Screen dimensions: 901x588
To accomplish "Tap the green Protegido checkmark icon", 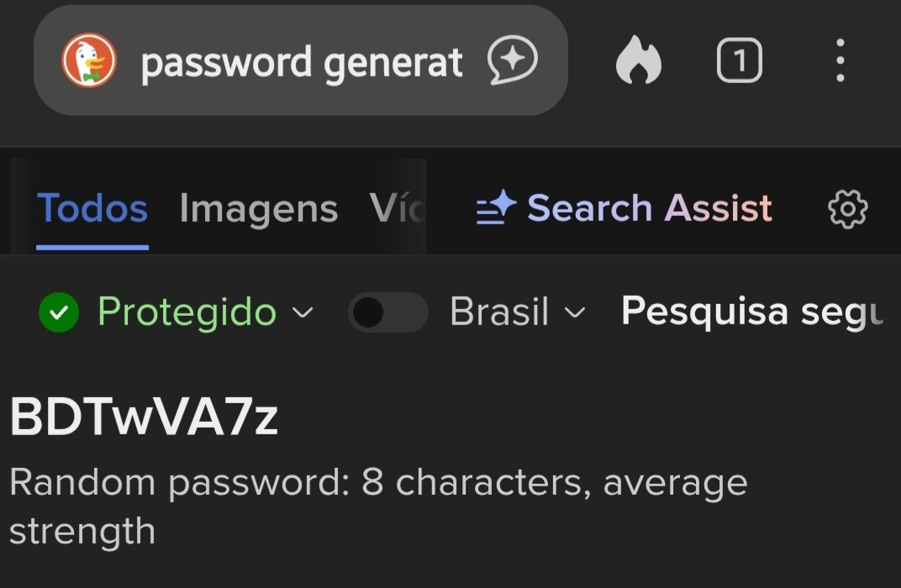I will click(59, 312).
